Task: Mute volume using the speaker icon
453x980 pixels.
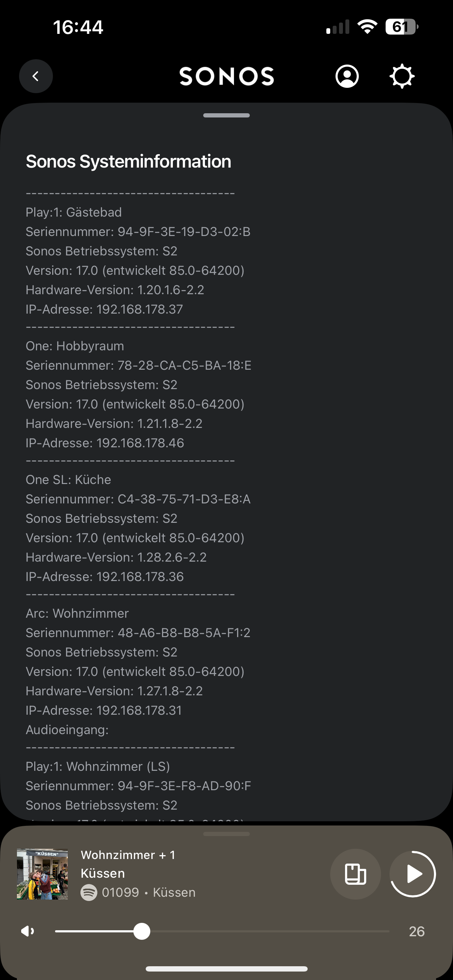Action: (x=28, y=931)
